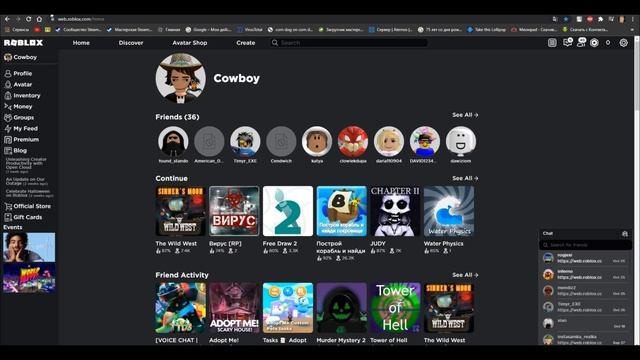640x360 pixels.
Task: Open the first Events banner image
Action: (29, 247)
